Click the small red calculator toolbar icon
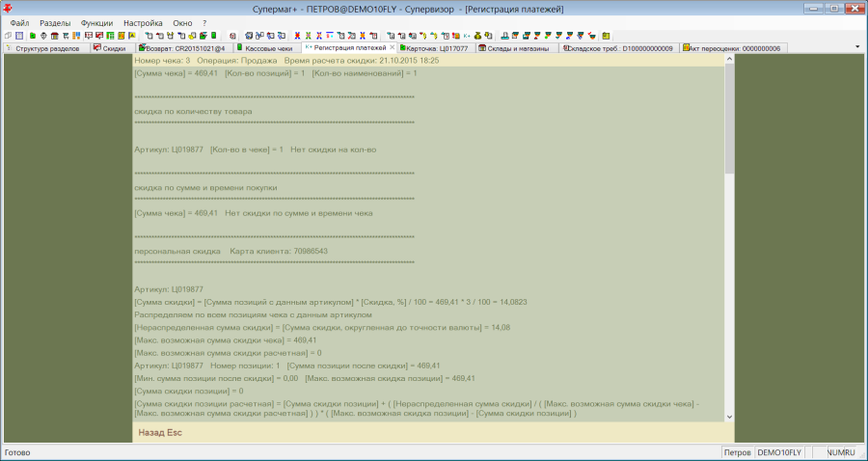 (233, 36)
